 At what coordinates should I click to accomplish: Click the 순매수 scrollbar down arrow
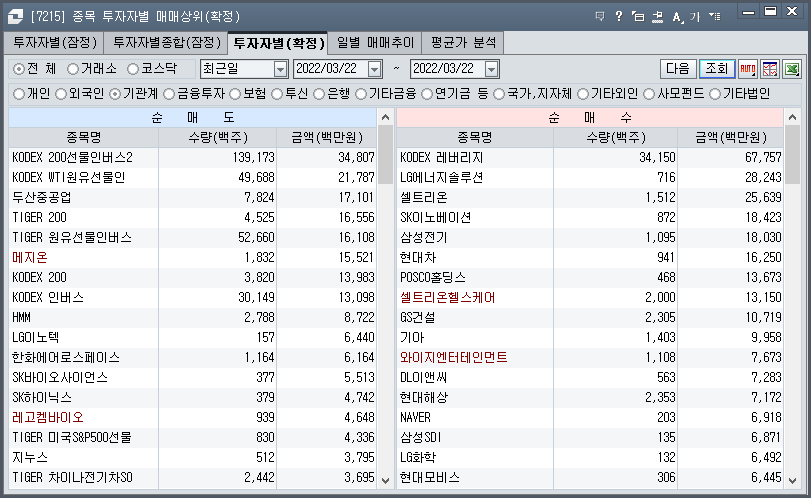(x=792, y=480)
